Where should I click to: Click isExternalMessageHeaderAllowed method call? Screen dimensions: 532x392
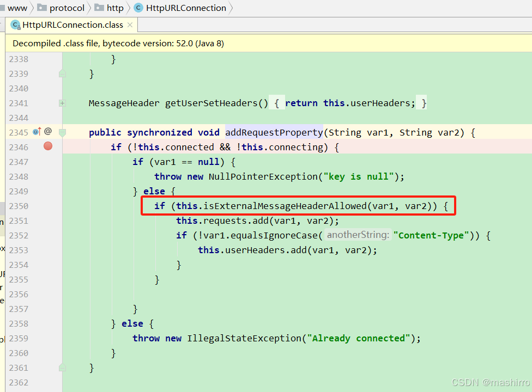(285, 206)
